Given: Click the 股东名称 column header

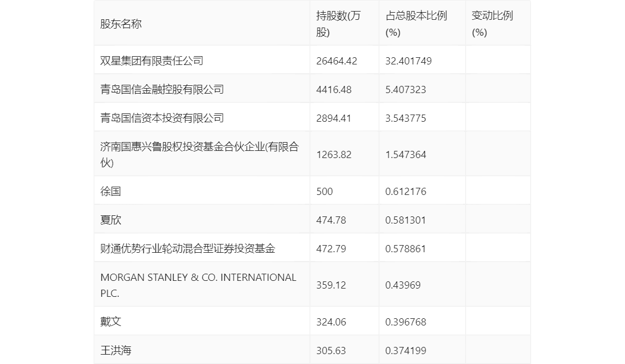Looking at the screenshot, I should [121, 24].
